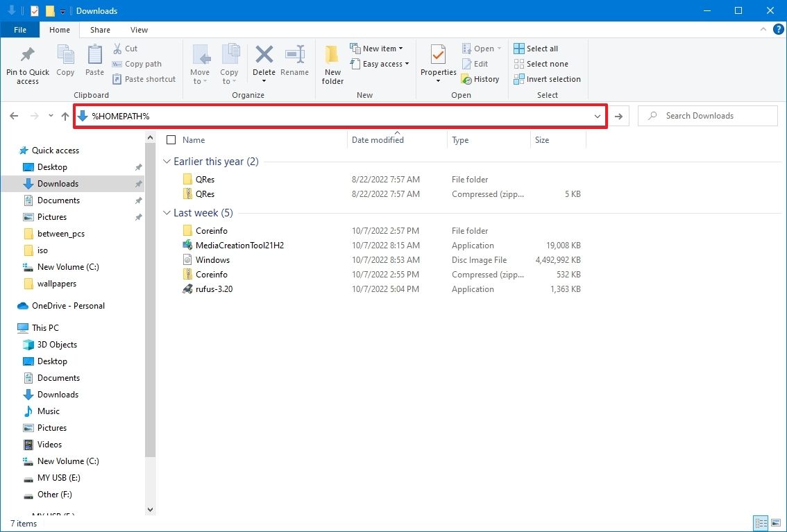
Task: Check the select-all checkbox above the Name column
Action: tap(170, 139)
